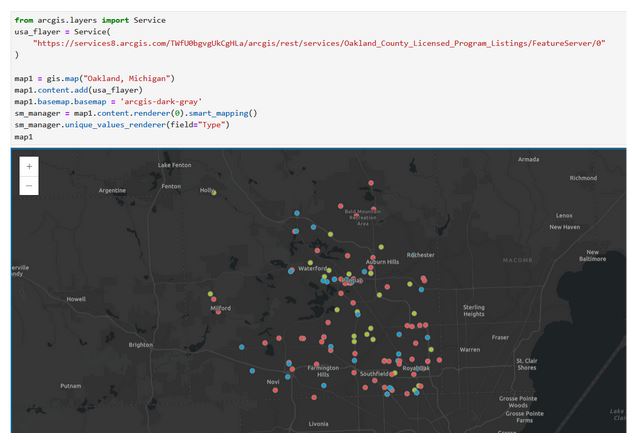This screenshot has height=448, width=632.
Task: Click the Putnam map label
Action: 71,386
